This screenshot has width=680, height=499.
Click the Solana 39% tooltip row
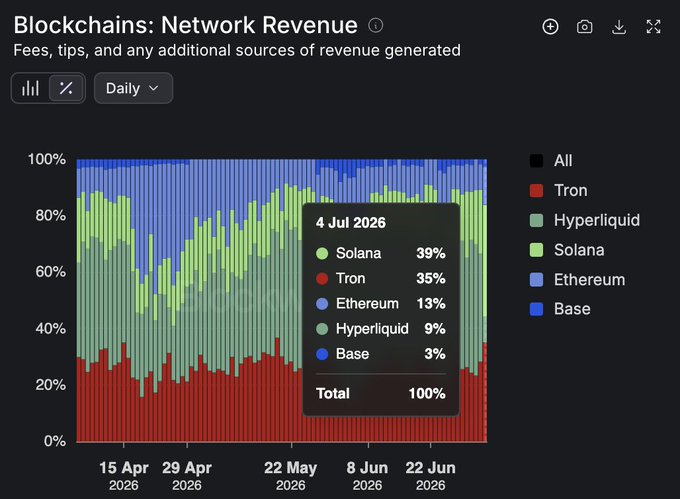(x=380, y=253)
